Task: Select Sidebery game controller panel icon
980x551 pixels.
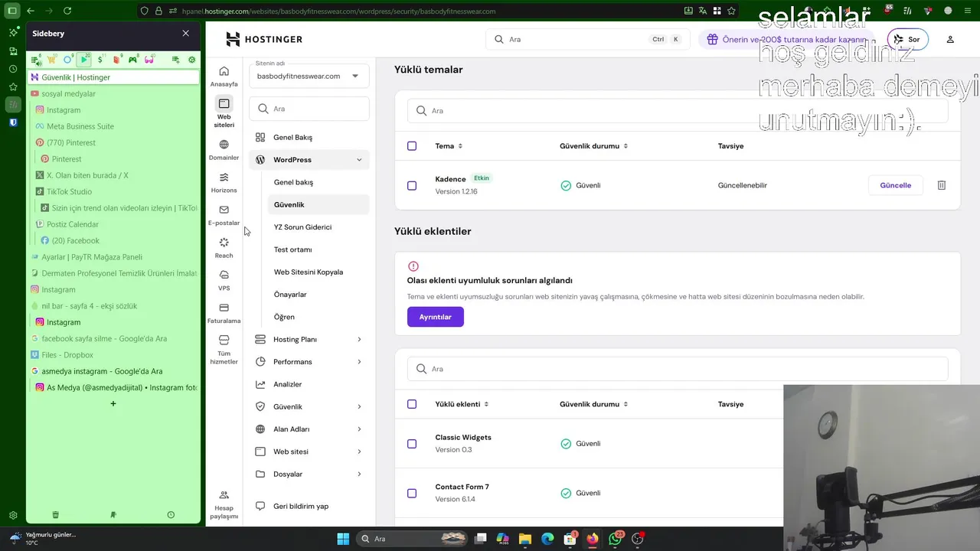Action: click(132, 60)
